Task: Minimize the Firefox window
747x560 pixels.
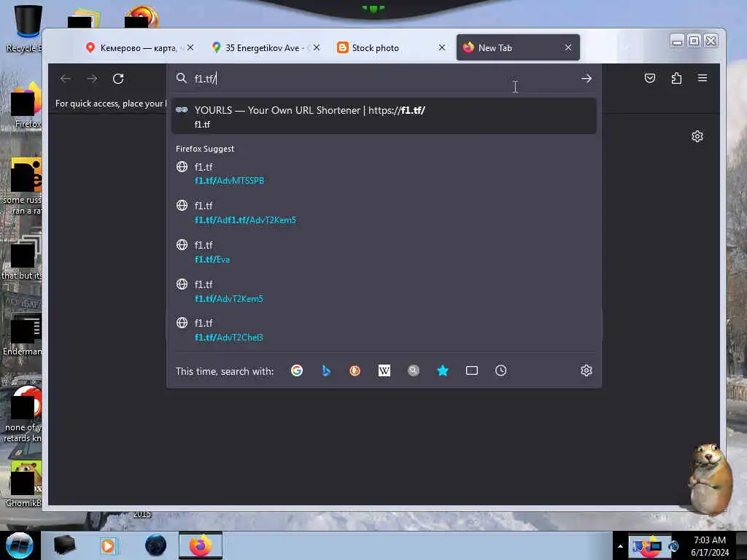Action: click(677, 41)
